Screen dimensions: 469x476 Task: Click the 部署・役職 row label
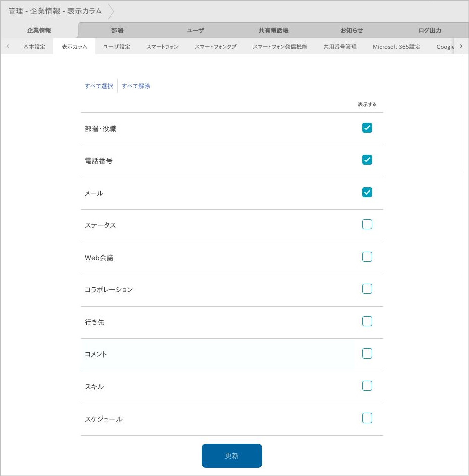tap(100, 129)
